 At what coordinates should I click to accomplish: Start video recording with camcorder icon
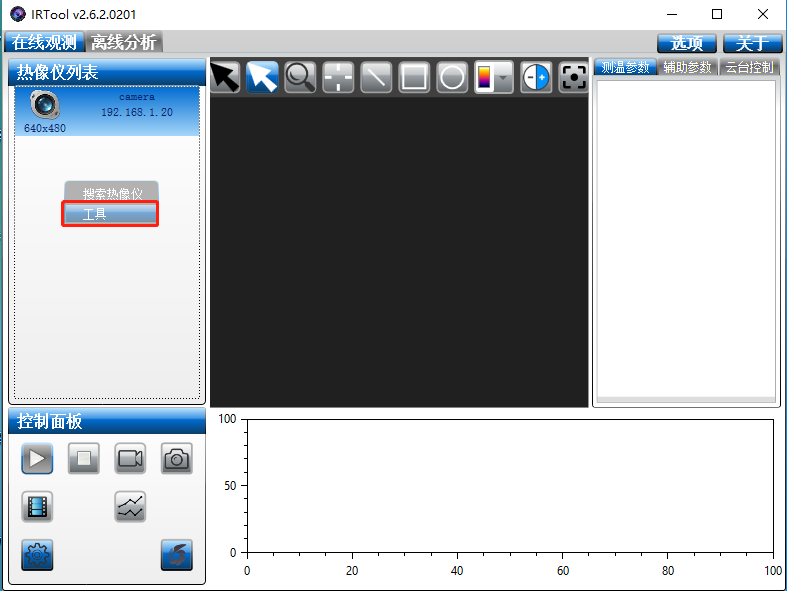click(130, 459)
